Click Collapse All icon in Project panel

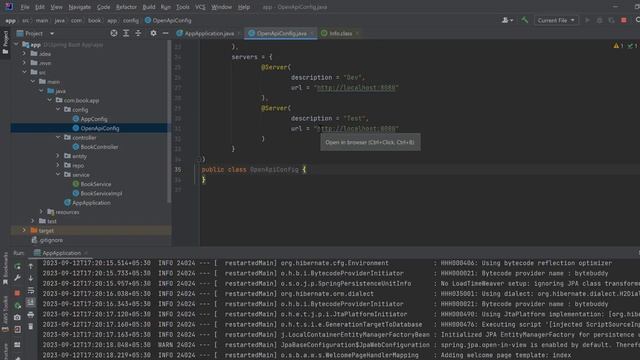[138, 33]
